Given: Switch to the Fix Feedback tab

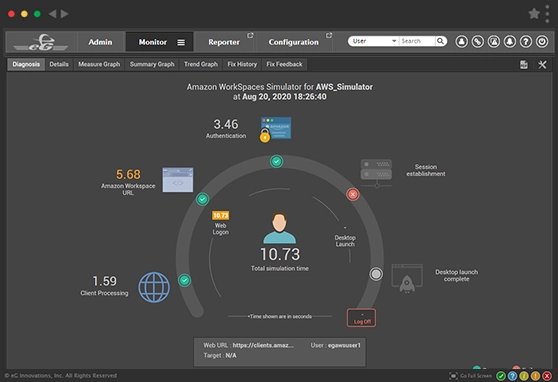Looking at the screenshot, I should click(284, 64).
